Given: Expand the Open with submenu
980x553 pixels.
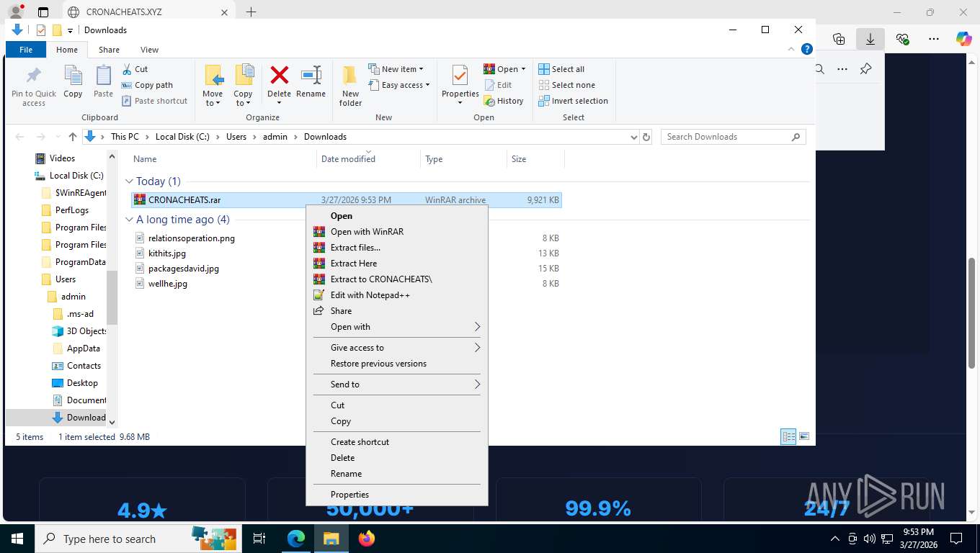Looking at the screenshot, I should 396,327.
